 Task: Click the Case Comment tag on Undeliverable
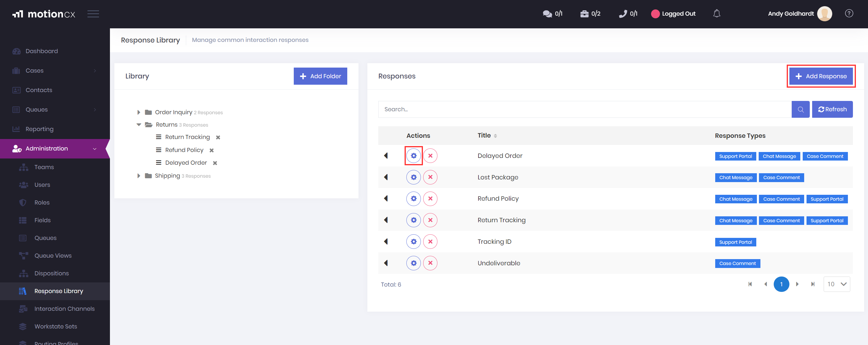tap(737, 264)
